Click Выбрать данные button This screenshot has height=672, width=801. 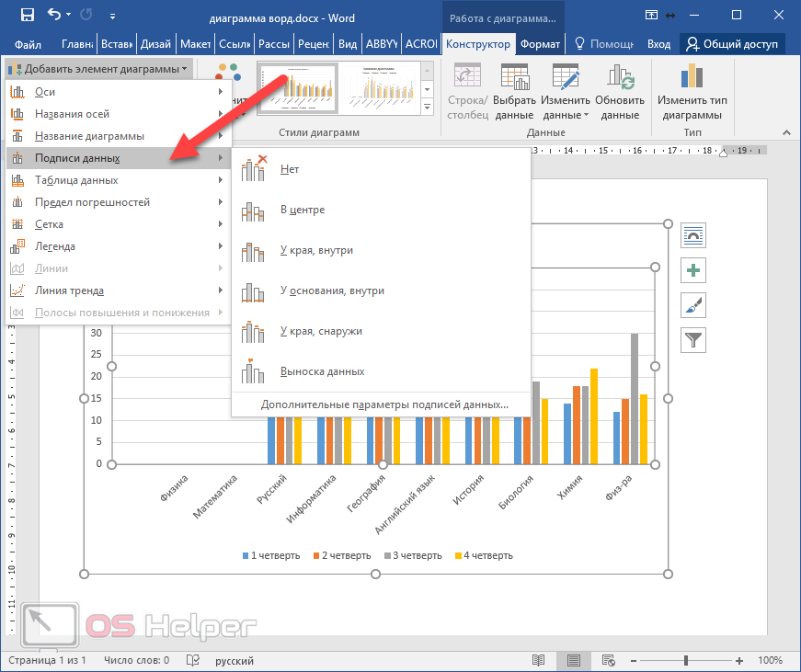pyautogui.click(x=513, y=93)
